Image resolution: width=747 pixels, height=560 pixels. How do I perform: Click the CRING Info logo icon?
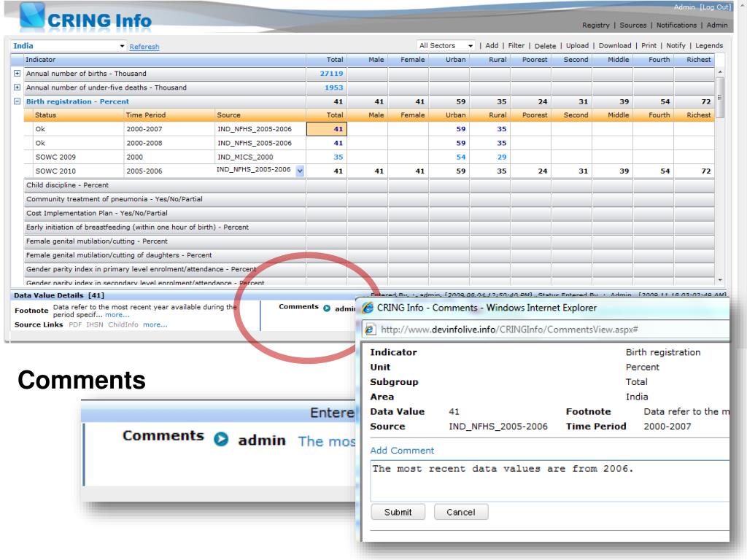click(32, 15)
